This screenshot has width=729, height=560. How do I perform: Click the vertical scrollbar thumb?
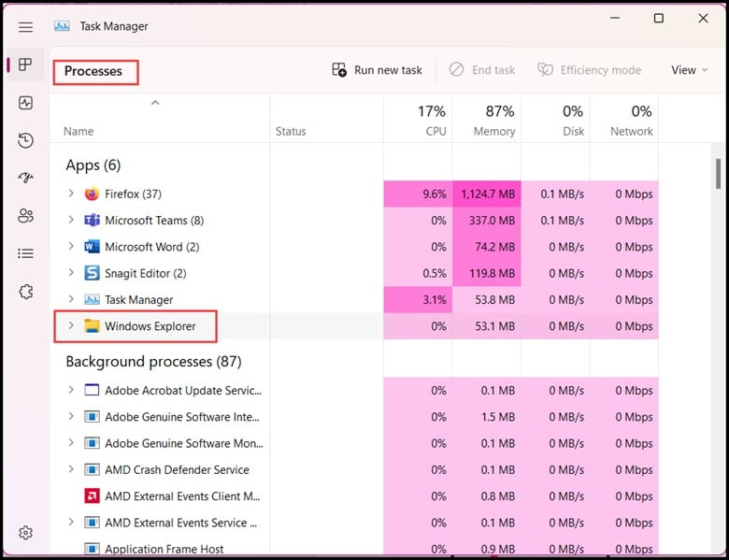(x=719, y=174)
